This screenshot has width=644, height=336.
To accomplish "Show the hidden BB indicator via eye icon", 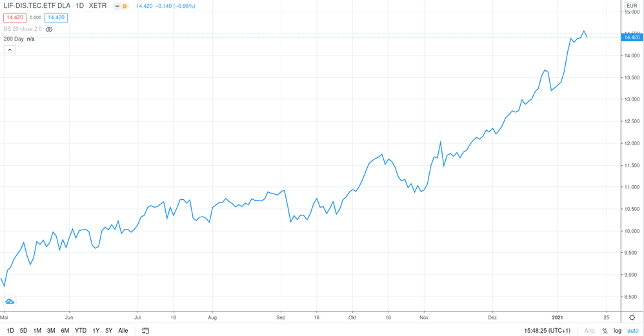I will pyautogui.click(x=49, y=29).
